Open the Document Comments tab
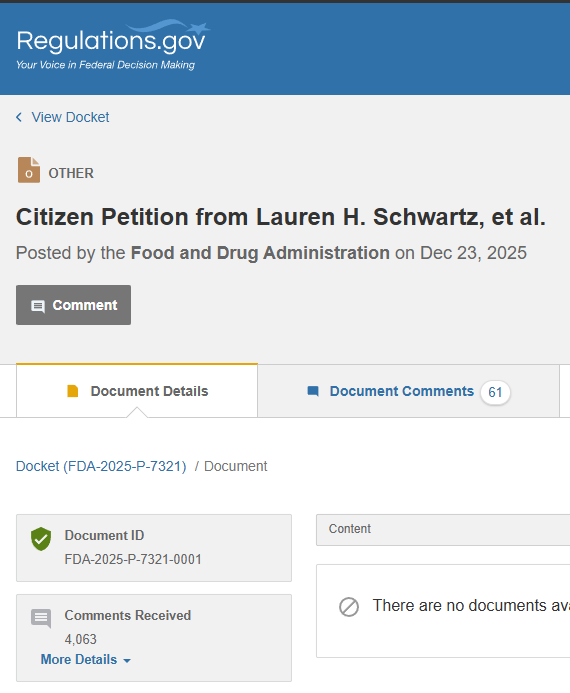The image size is (570, 693). [x=408, y=391]
